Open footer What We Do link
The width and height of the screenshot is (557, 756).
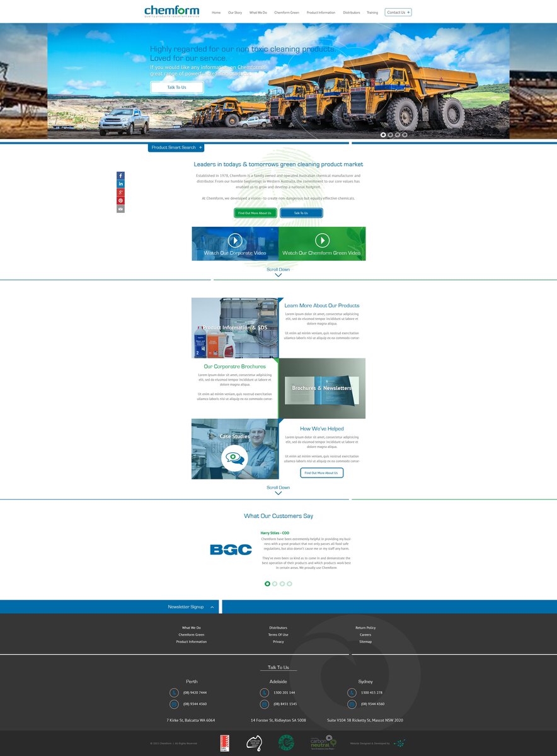click(192, 627)
